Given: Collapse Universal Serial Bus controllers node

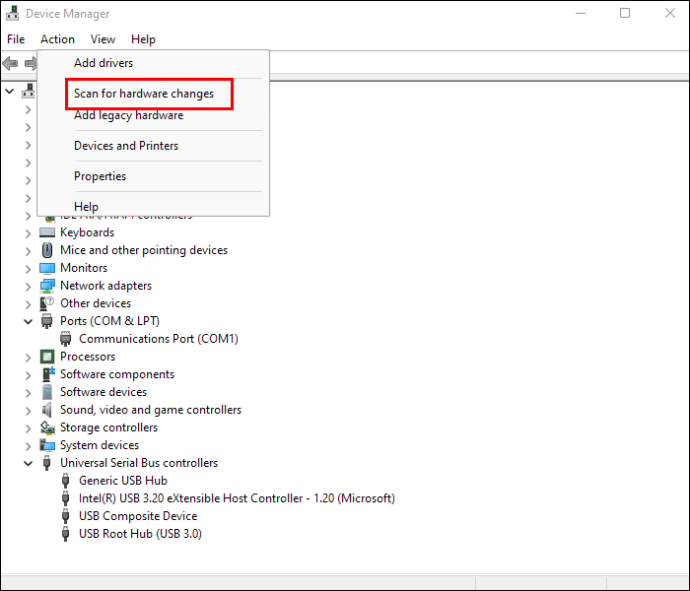Looking at the screenshot, I should coord(28,463).
